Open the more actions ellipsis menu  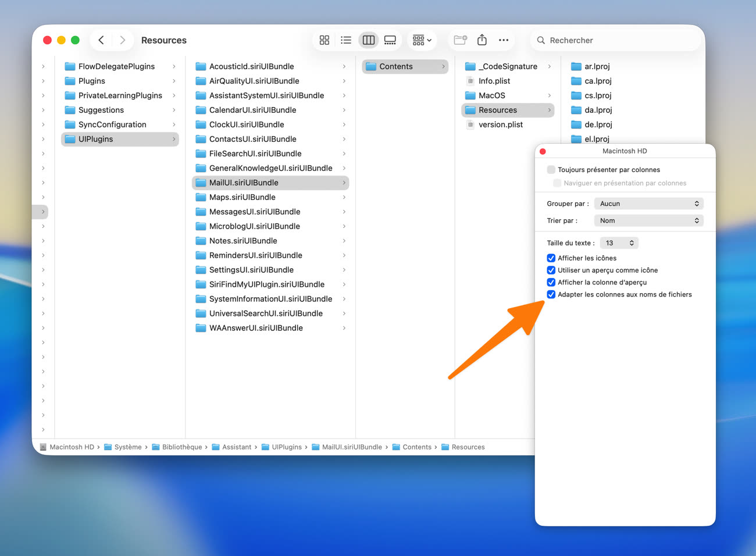(504, 40)
